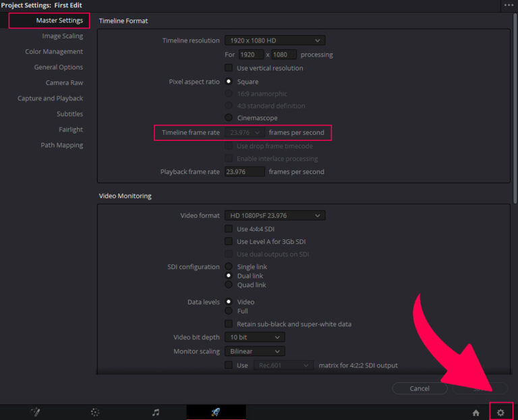Select Full data levels
The image size is (518, 420).
tap(229, 311)
